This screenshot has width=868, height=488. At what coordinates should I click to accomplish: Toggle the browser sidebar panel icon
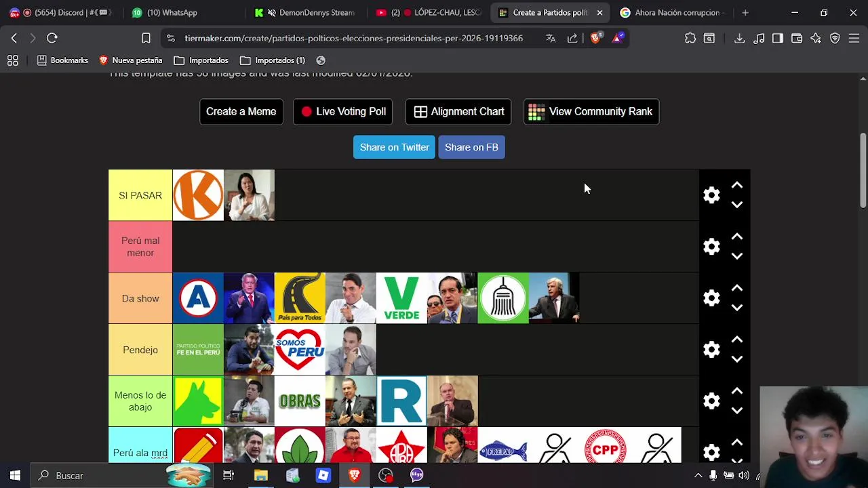coord(778,38)
